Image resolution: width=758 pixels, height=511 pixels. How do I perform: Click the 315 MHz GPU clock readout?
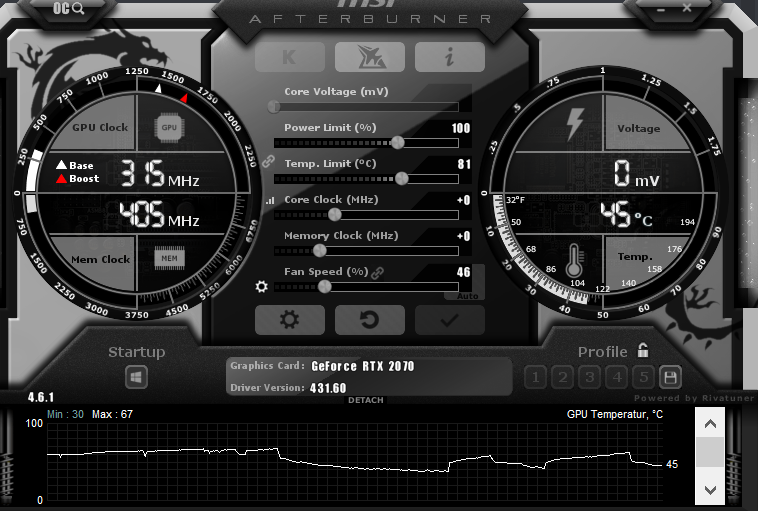(160, 174)
